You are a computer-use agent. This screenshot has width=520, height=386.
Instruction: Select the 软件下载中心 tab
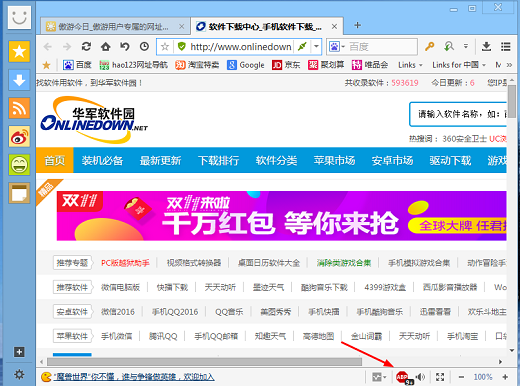click(267, 26)
